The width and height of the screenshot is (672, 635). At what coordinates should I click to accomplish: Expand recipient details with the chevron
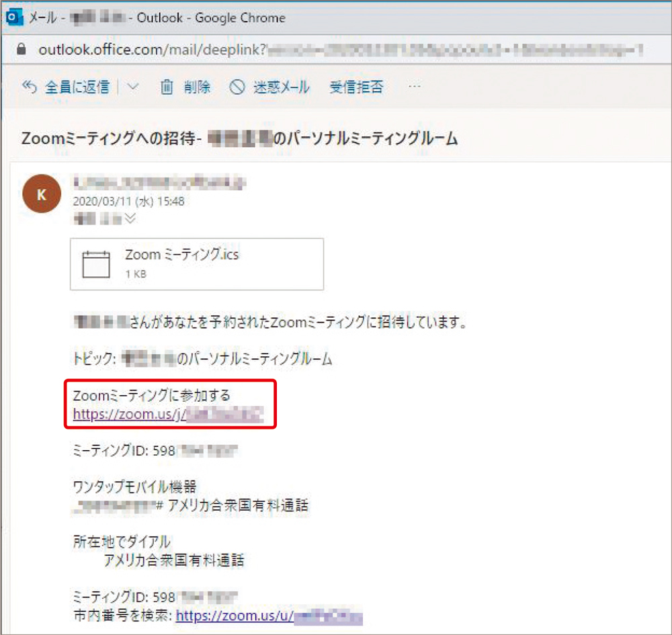(x=130, y=218)
